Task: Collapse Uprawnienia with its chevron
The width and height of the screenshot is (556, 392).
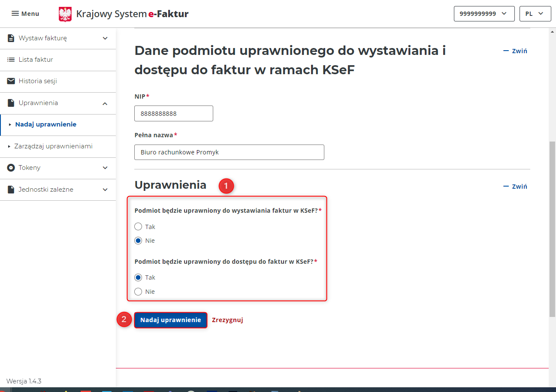Action: (x=105, y=103)
